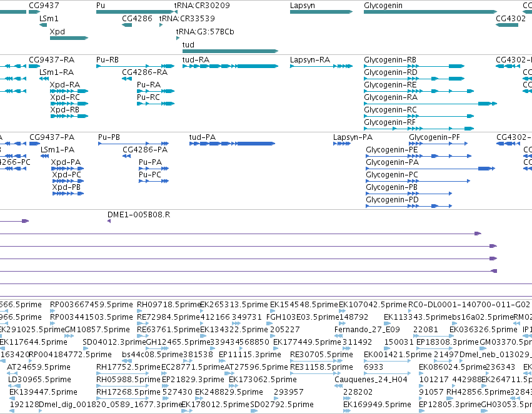The width and height of the screenshot is (532, 414).
Task: Open the Pu-PC protein label
Action: point(150,175)
